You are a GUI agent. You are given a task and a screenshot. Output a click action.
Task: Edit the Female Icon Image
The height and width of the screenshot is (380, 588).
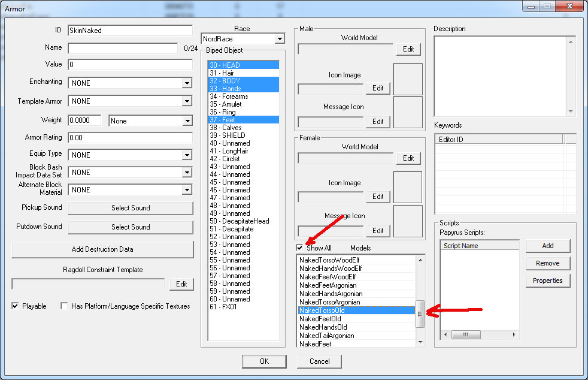[378, 197]
